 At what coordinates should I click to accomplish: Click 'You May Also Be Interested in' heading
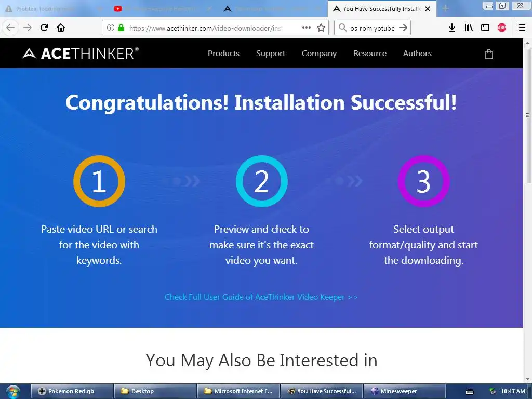[x=262, y=361]
